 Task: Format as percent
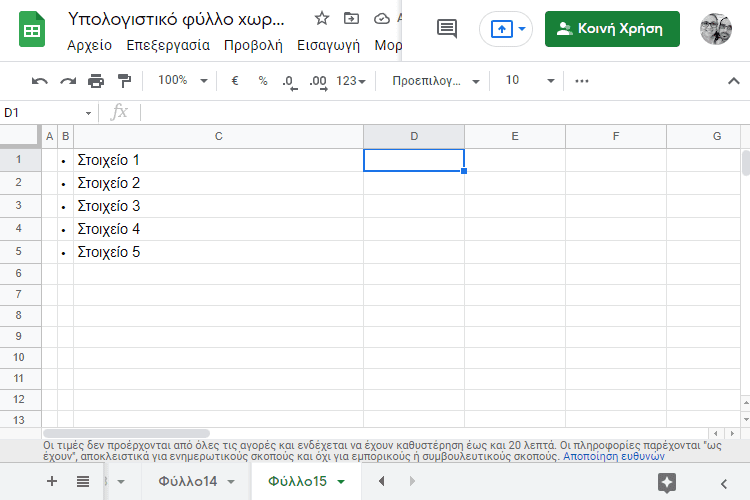263,80
